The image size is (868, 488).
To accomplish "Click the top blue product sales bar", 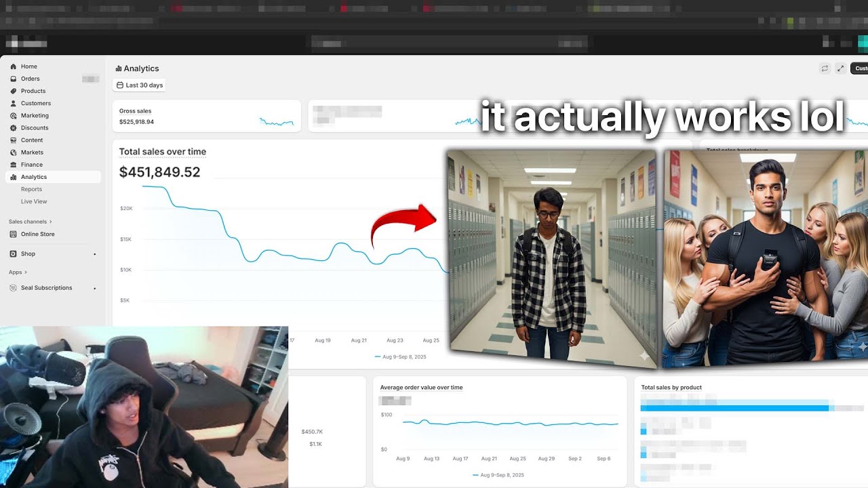I will point(734,408).
